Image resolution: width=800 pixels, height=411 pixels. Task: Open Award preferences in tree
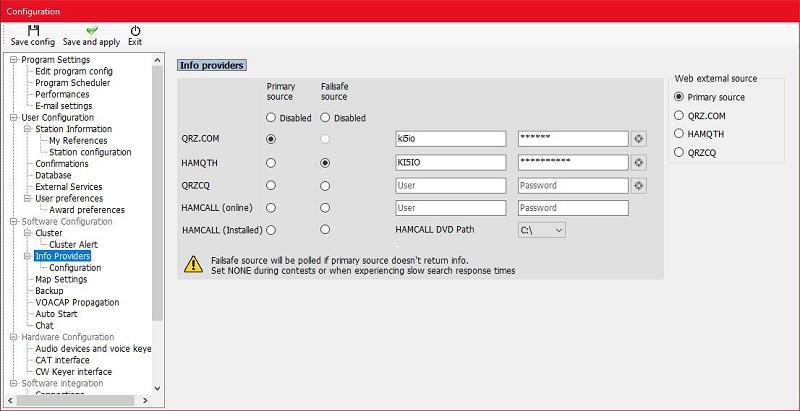pyautogui.click(x=87, y=210)
